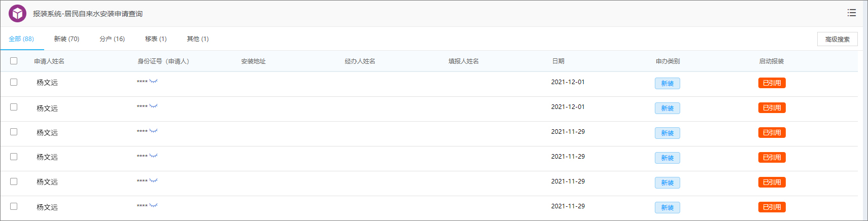Show masked ID in third row
This screenshot has height=221, width=868.
[x=153, y=131]
